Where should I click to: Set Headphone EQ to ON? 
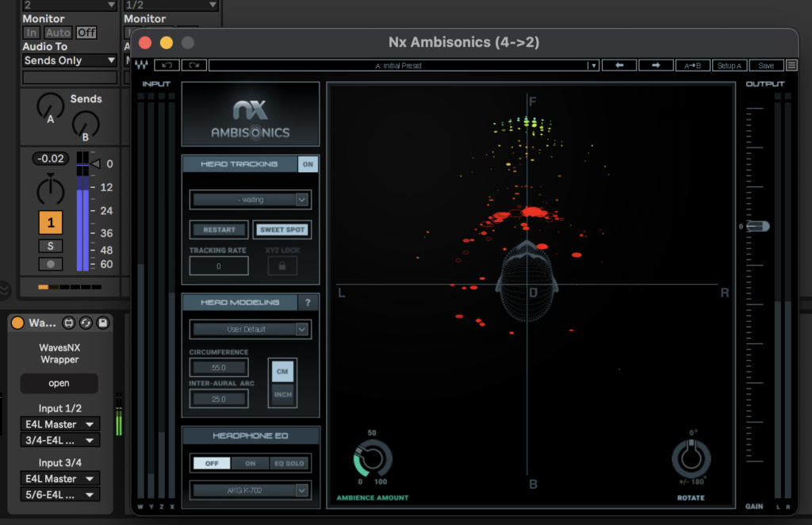[250, 463]
